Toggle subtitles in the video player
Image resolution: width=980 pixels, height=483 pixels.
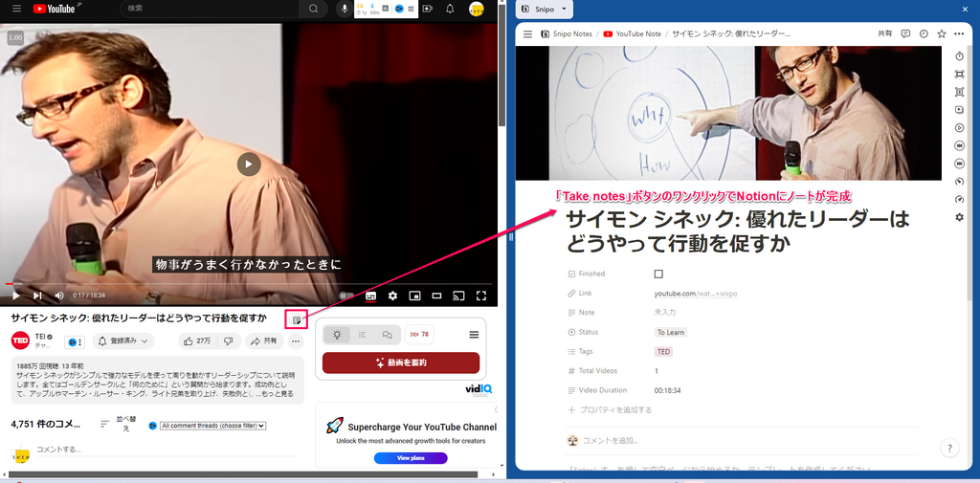coord(370,296)
